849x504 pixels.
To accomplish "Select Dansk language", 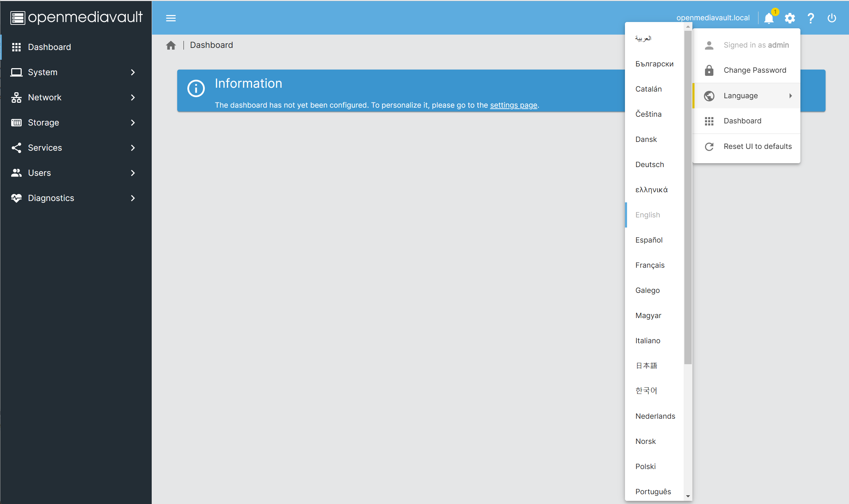I will 654,139.
